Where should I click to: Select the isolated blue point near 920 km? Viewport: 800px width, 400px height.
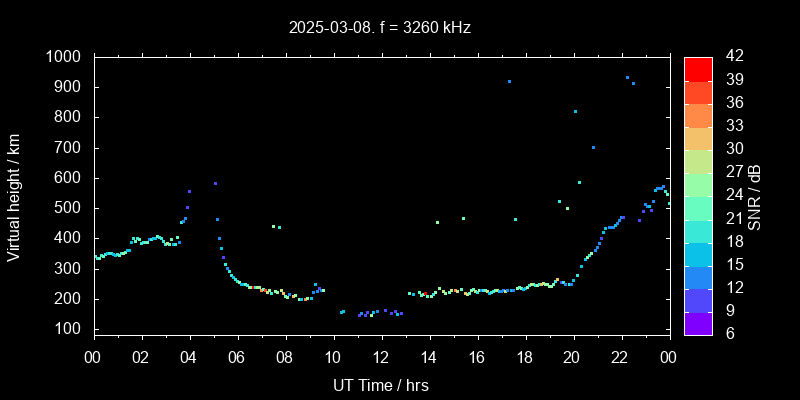coord(509,81)
